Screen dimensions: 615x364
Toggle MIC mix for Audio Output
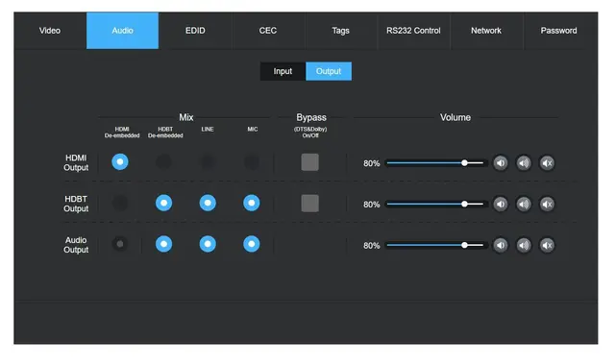[x=252, y=244]
